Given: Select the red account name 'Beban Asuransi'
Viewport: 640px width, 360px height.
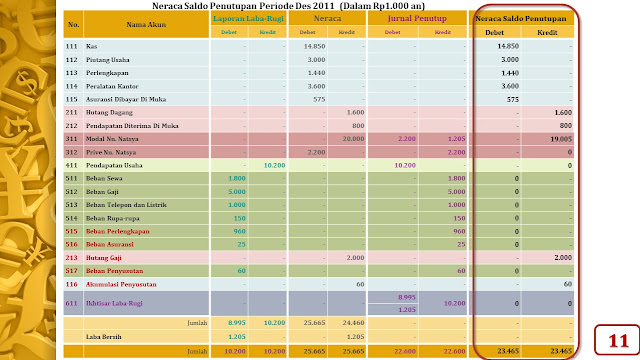Looking at the screenshot, I should point(110,244).
